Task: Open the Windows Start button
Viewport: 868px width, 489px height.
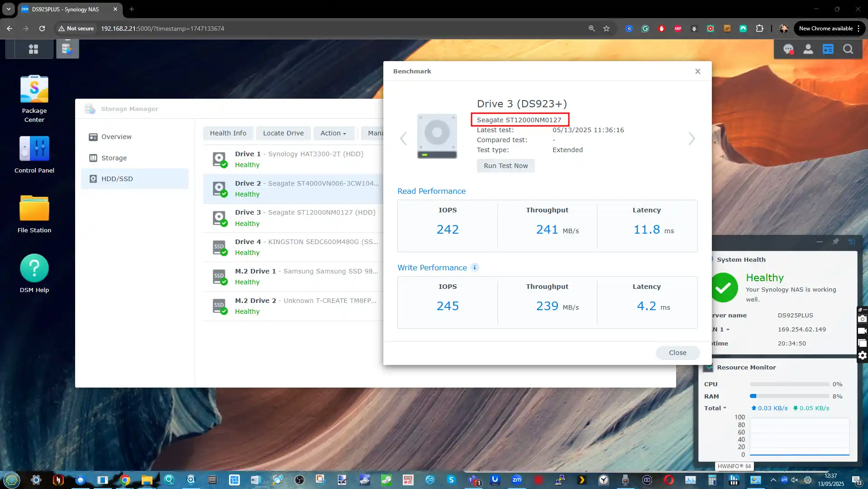Action: pyautogui.click(x=12, y=480)
